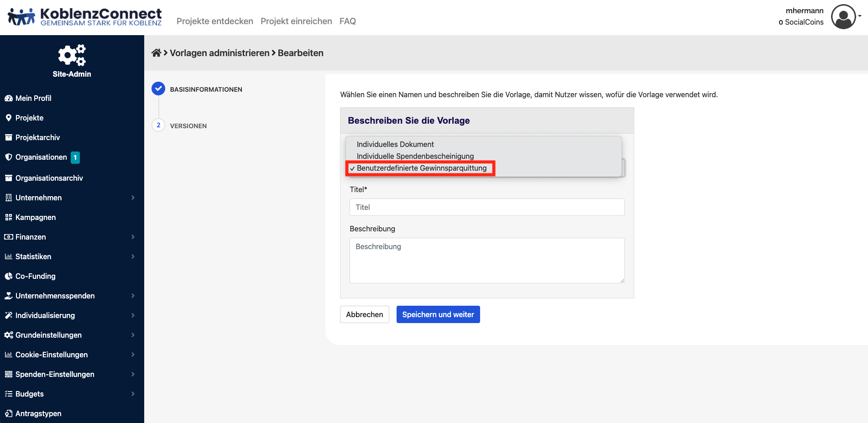868x423 pixels.
Task: Click the Co-Funding pie chart icon
Action: (8, 276)
